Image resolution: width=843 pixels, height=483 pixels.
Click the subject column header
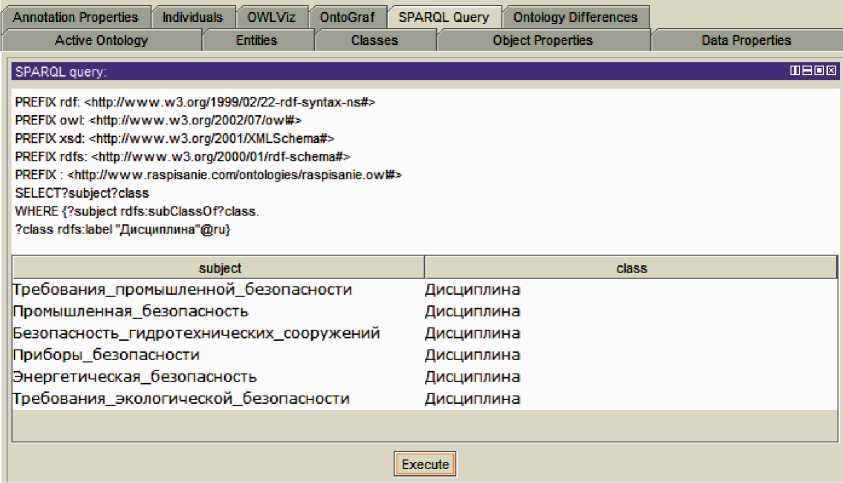[220, 268]
